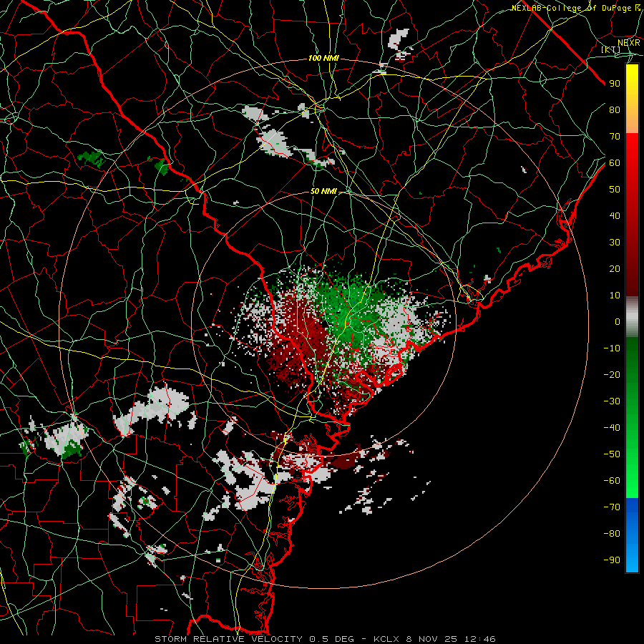
Task: Click the "NEXR" label above the scale
Action: pyautogui.click(x=629, y=43)
